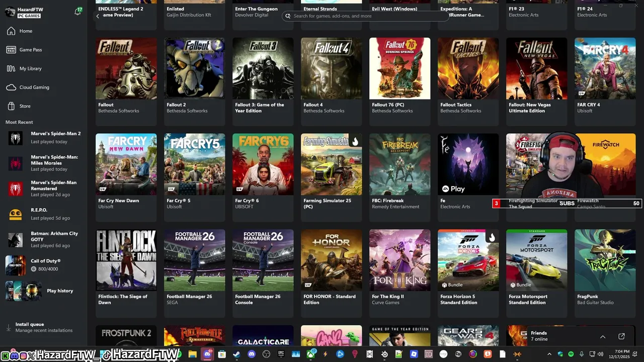Open Call of Duty recent entry

pos(43,265)
